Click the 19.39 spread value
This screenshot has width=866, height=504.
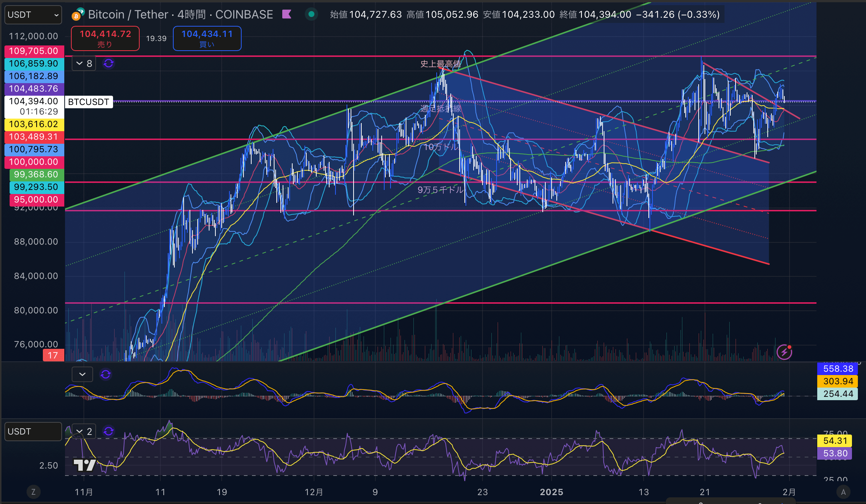coord(156,38)
